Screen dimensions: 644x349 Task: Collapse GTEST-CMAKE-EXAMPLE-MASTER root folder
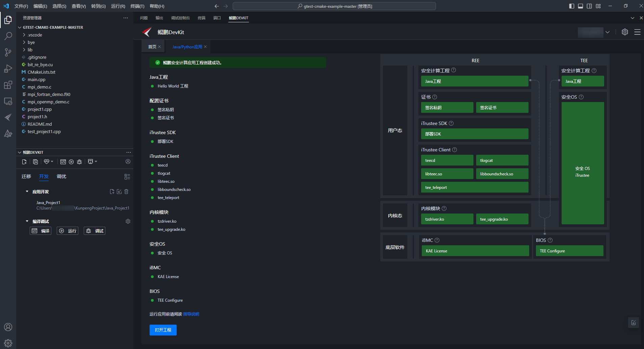point(20,27)
